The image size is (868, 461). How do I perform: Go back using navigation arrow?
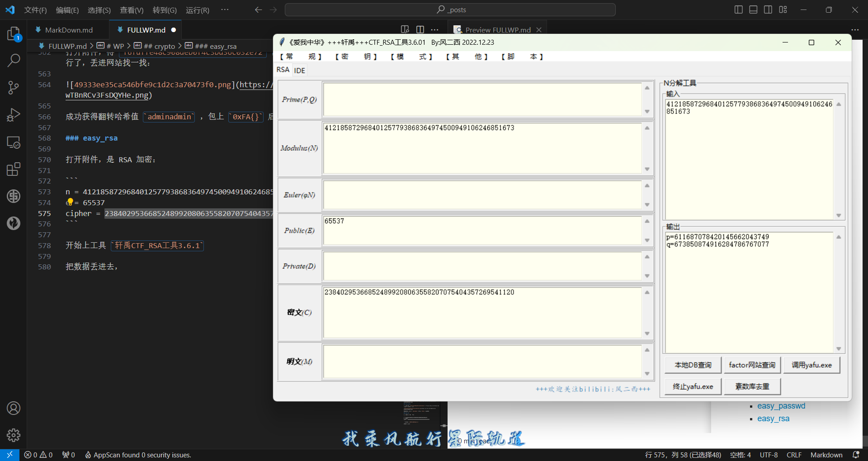259,9
